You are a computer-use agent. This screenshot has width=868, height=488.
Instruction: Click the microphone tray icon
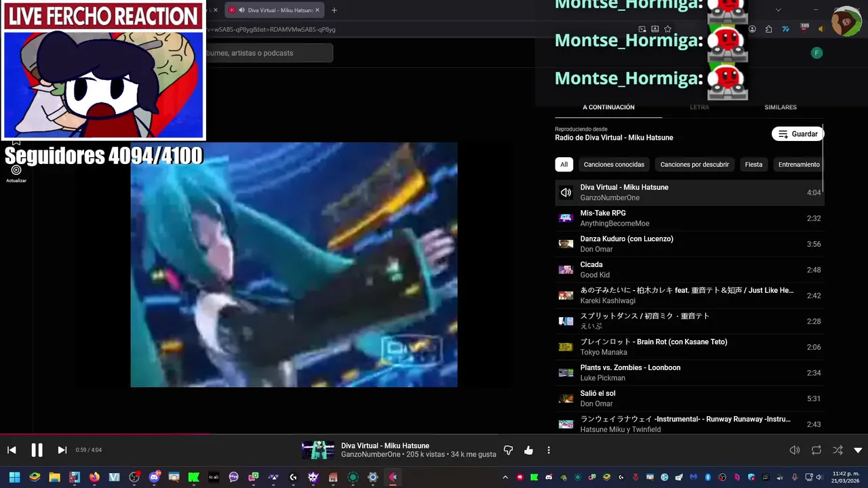[x=795, y=477]
